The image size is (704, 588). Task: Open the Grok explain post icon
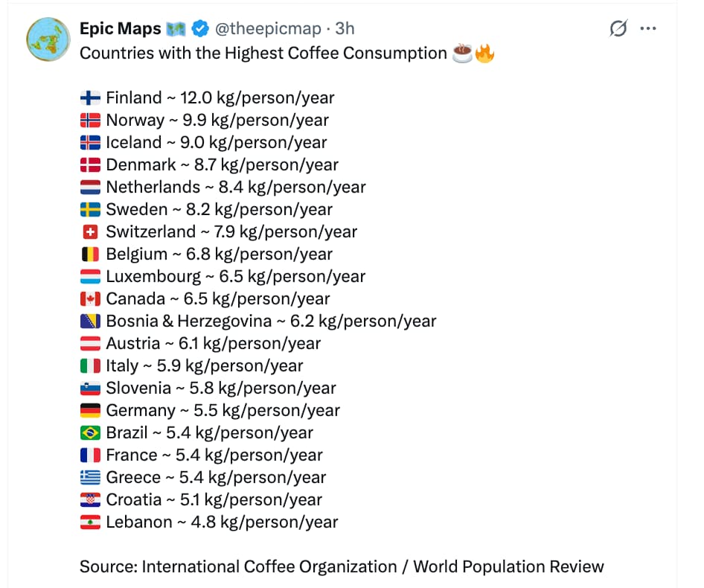point(618,28)
